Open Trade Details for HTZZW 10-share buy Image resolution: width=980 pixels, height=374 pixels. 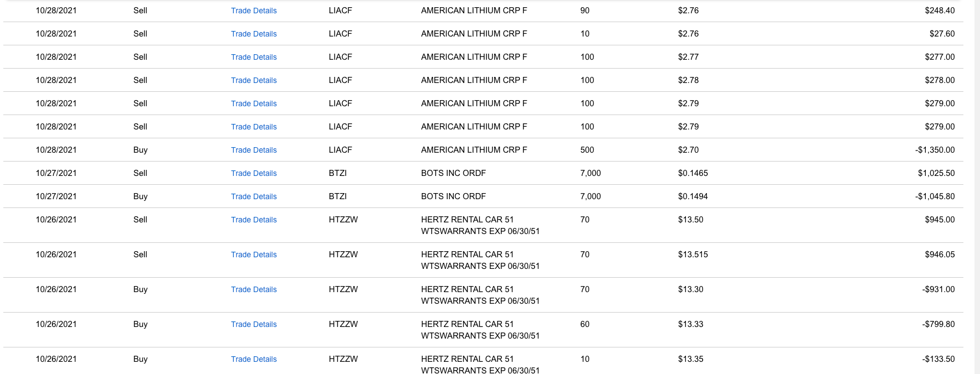[254, 359]
